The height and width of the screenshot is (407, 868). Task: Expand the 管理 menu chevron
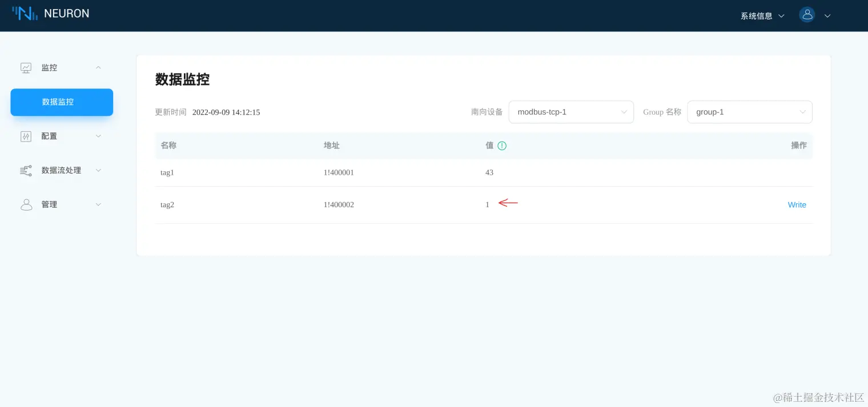[x=98, y=204]
